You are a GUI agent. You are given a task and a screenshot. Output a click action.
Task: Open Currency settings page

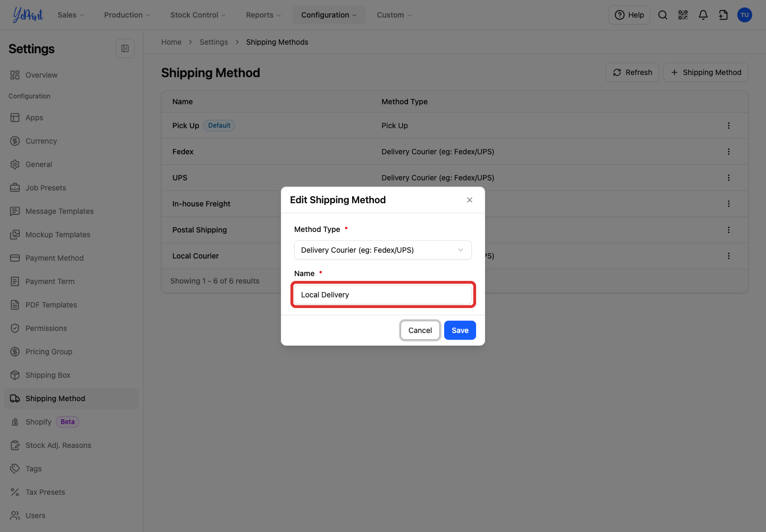71,141
